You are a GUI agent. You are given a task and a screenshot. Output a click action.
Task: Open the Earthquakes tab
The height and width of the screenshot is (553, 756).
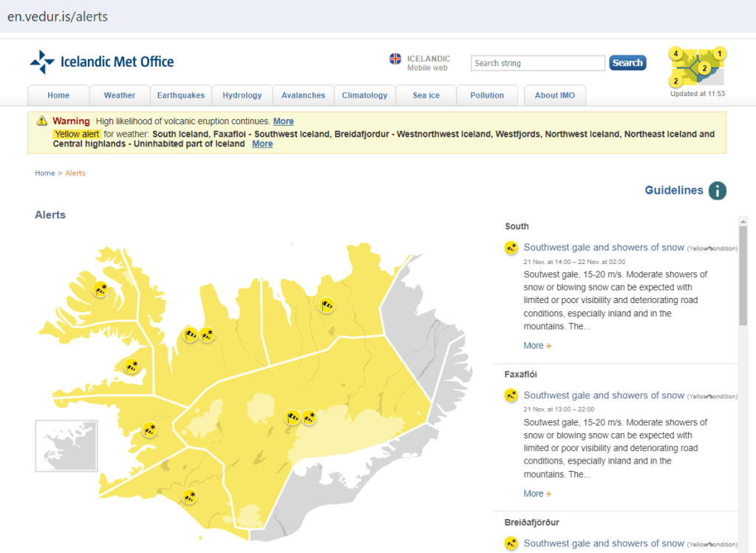coord(180,95)
